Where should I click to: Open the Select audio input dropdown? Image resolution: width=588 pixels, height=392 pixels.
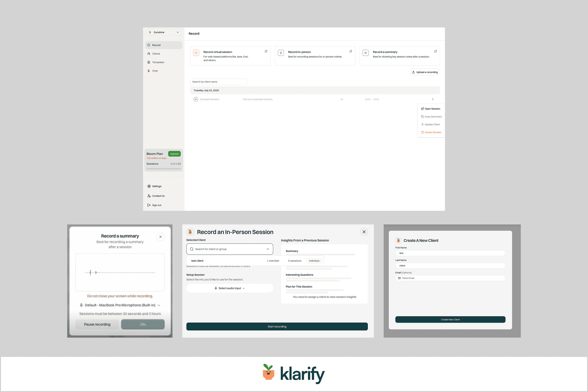point(230,288)
